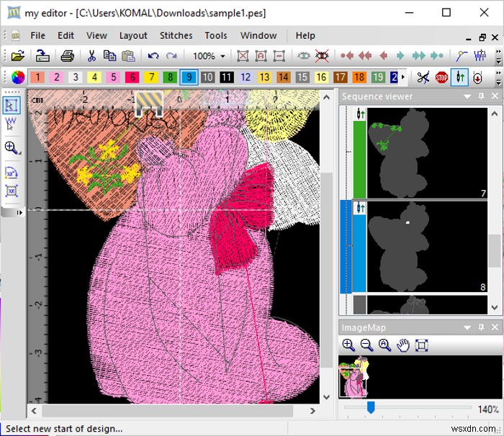
Task: Toggle the crossed-out eye hide icon
Action: tap(322, 55)
